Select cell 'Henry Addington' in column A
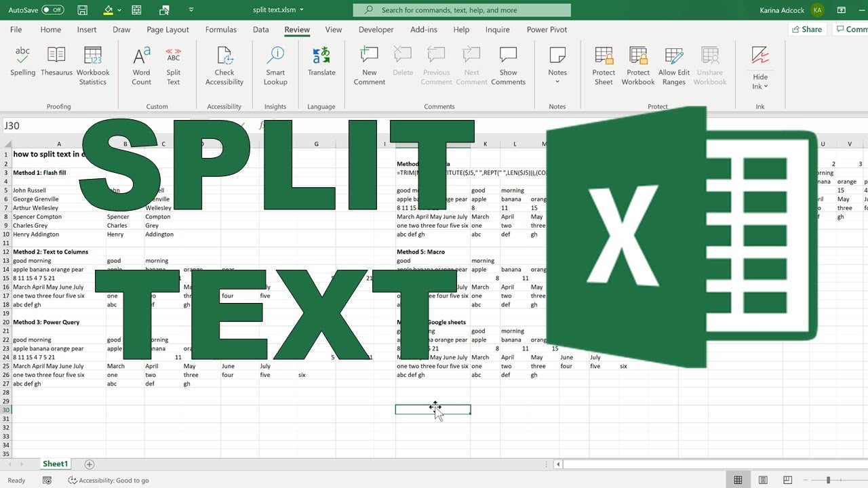 pos(59,235)
